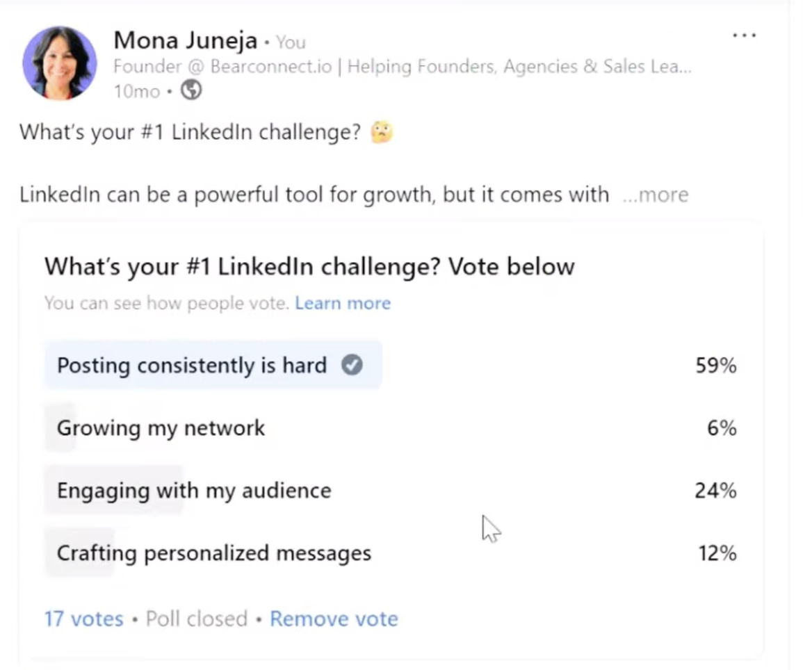812x670 pixels.
Task: View the voter list via "17 votes"
Action: (84, 619)
